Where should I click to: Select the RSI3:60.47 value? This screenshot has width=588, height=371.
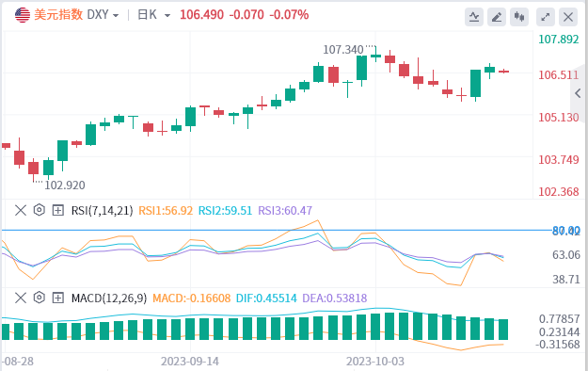point(285,211)
